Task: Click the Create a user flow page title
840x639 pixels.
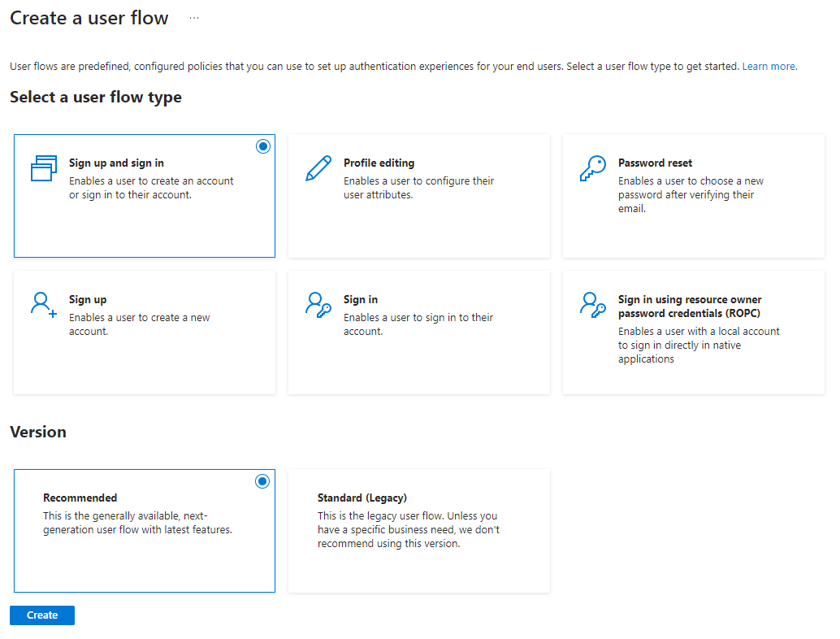Action: [89, 18]
